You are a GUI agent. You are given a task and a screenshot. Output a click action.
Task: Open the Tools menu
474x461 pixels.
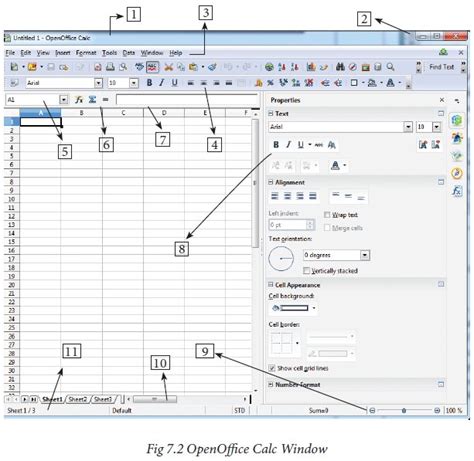coord(109,53)
